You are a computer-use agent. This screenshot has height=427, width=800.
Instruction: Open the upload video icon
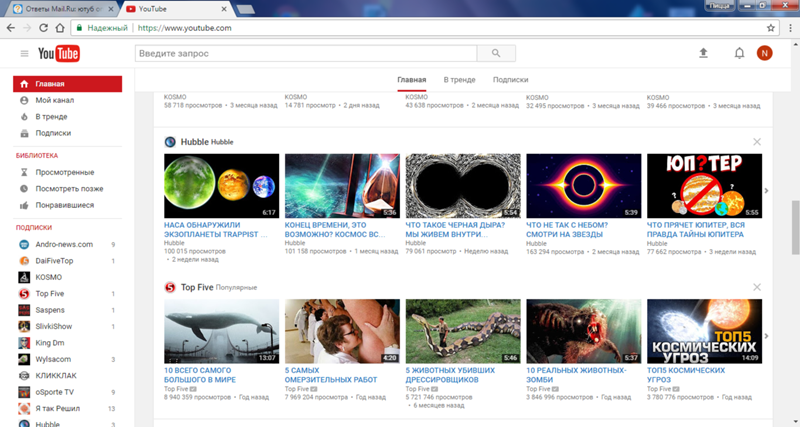click(703, 53)
